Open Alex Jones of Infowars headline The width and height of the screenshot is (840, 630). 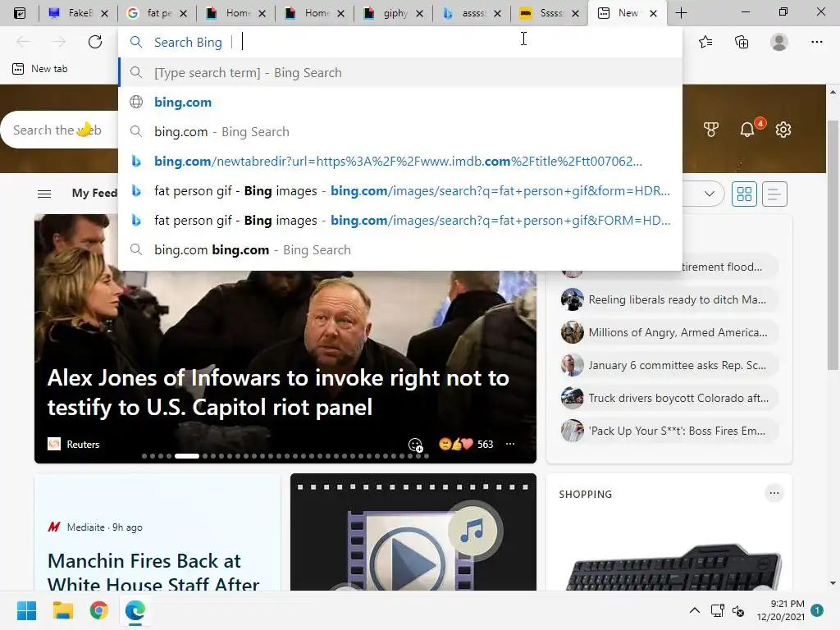click(278, 393)
